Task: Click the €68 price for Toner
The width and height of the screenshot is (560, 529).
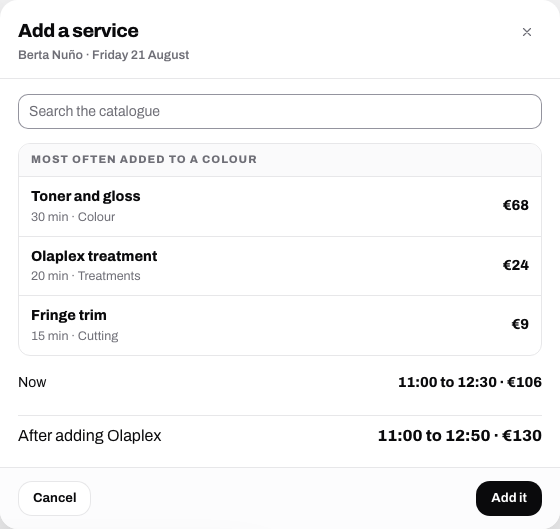Action: point(516,205)
